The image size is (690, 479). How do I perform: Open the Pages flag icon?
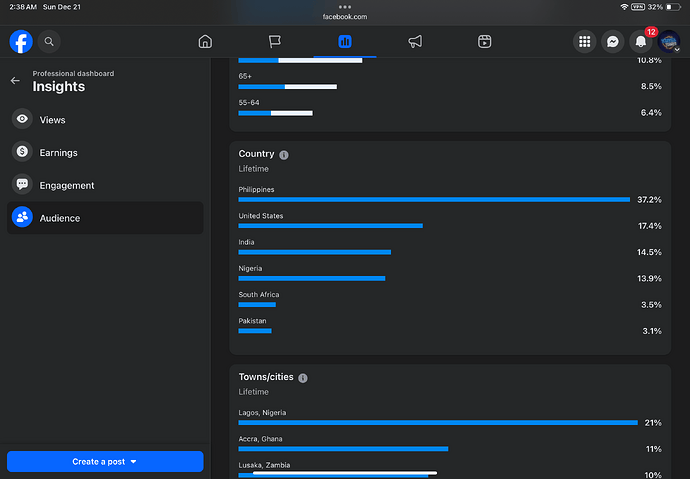274,42
